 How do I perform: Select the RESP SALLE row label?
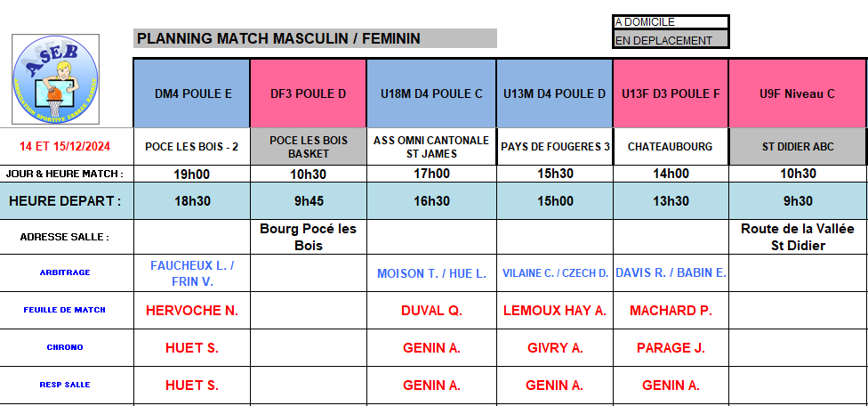67,385
